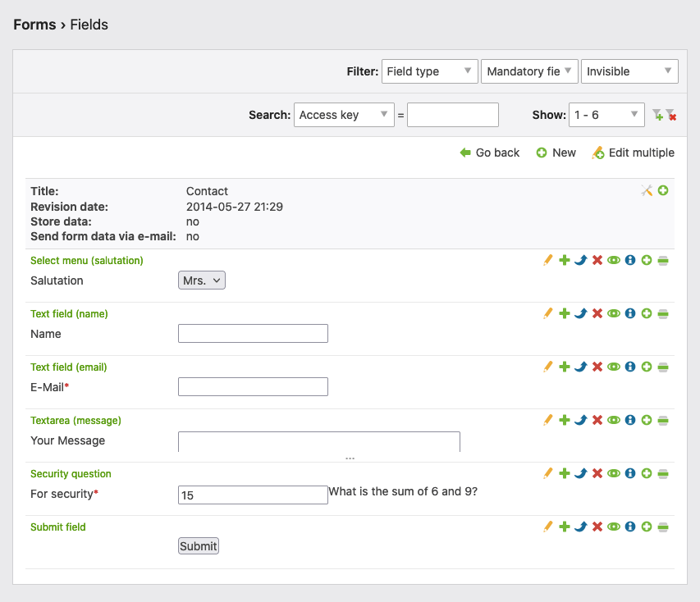Image resolution: width=700 pixels, height=602 pixels.
Task: Click the Submit button
Action: [x=199, y=545]
